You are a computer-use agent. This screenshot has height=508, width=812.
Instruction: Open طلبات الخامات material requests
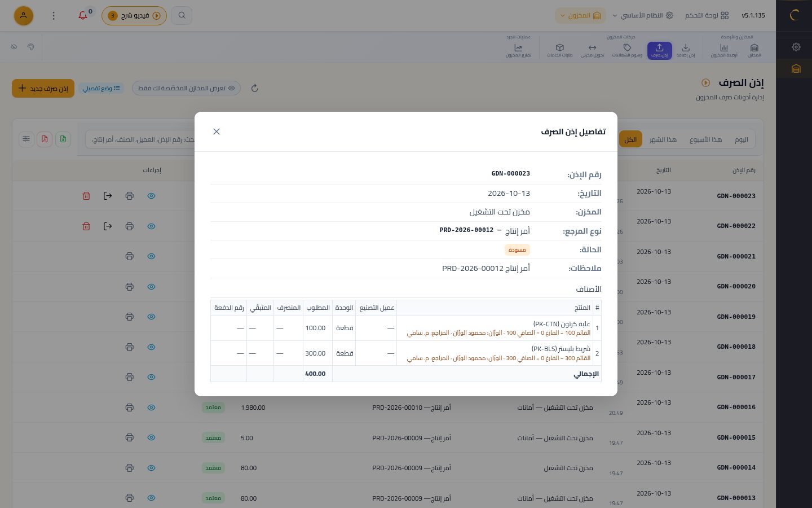coord(559,50)
